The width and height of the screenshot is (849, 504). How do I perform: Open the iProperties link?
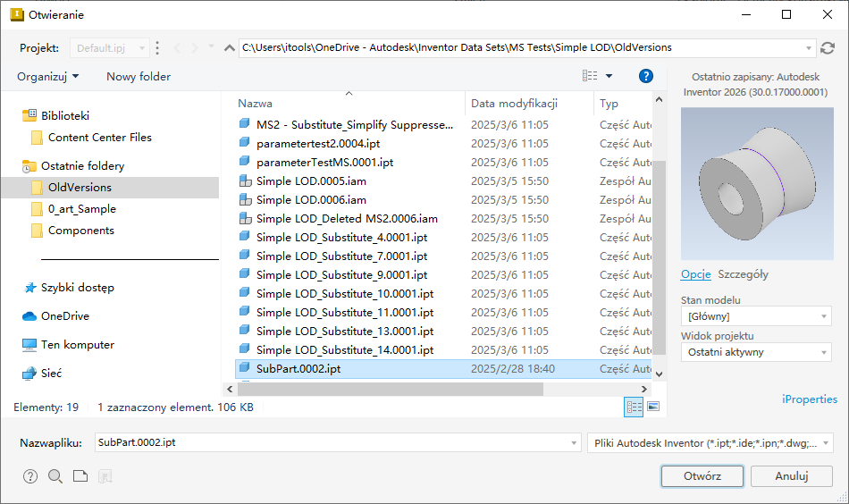tap(810, 399)
